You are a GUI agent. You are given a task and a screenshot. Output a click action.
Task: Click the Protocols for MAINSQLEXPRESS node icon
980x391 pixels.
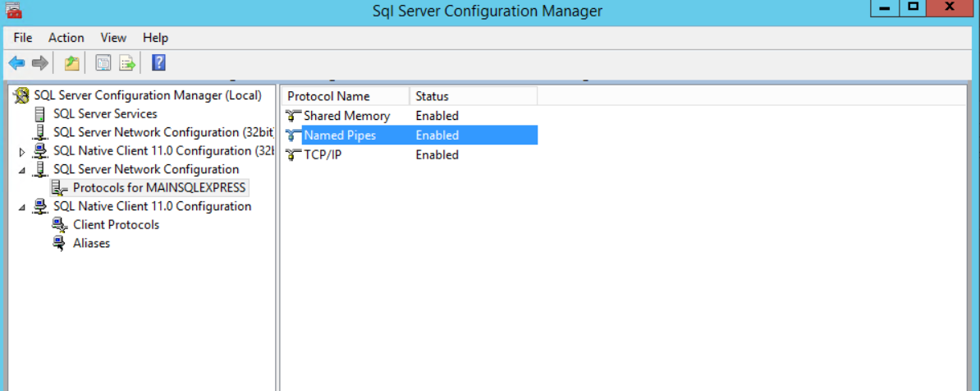pos(59,187)
